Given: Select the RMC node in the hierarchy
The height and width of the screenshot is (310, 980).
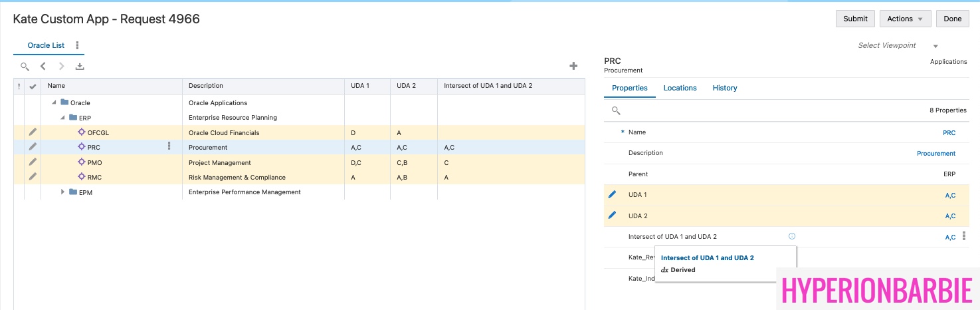Looking at the screenshot, I should click(94, 178).
